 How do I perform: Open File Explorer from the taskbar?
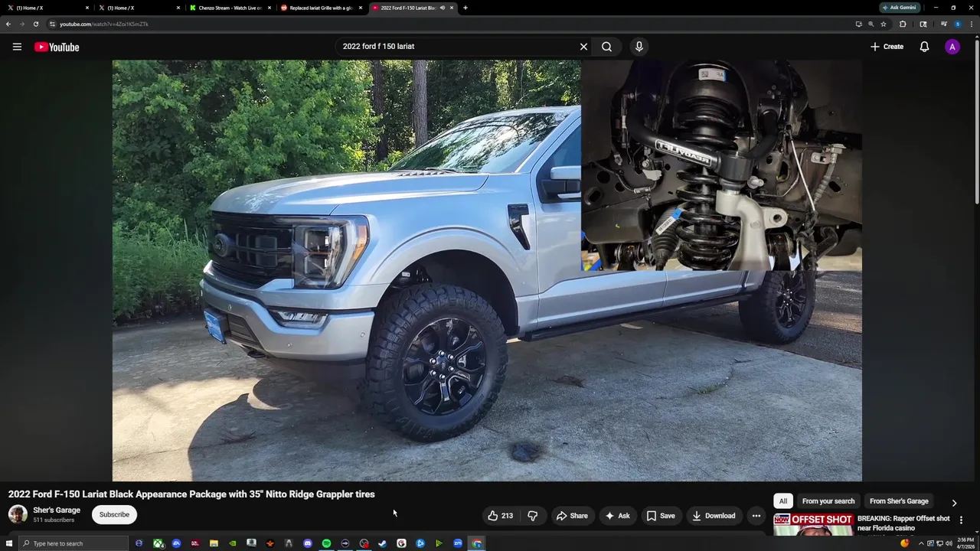click(x=214, y=543)
